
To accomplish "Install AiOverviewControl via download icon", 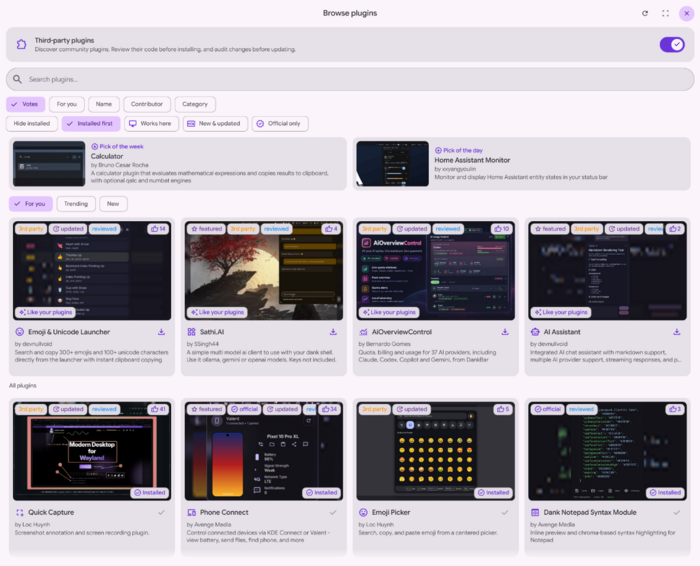I will point(505,332).
